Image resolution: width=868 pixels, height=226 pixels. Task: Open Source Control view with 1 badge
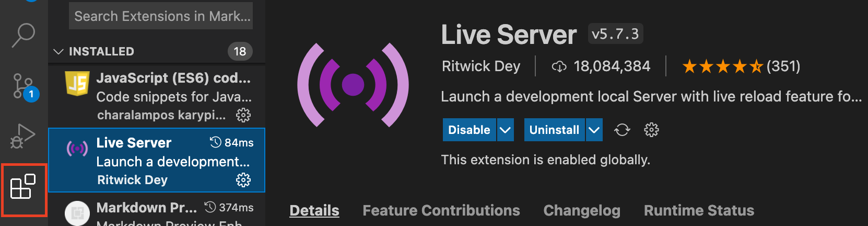[25, 86]
